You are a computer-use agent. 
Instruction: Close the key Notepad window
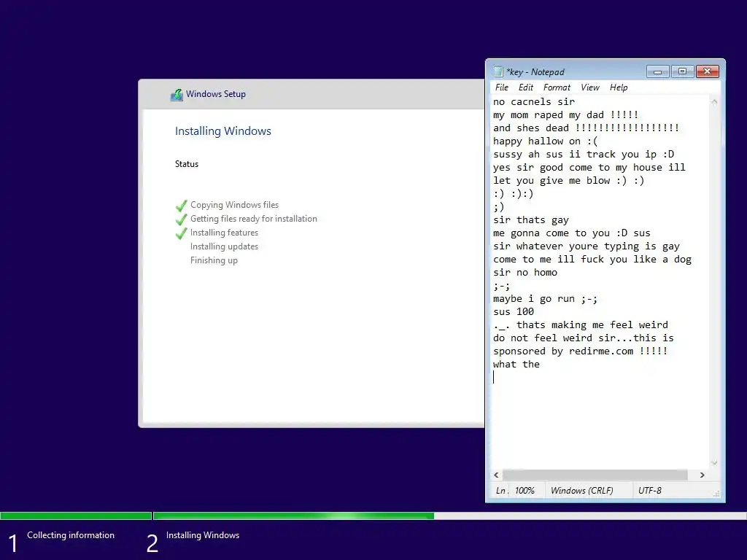(x=708, y=71)
